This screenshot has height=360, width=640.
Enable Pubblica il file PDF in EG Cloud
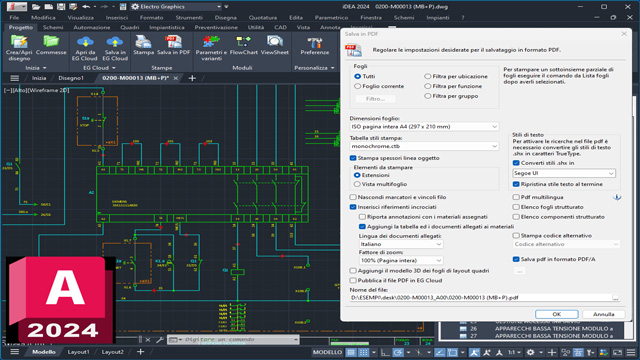[x=353, y=280]
